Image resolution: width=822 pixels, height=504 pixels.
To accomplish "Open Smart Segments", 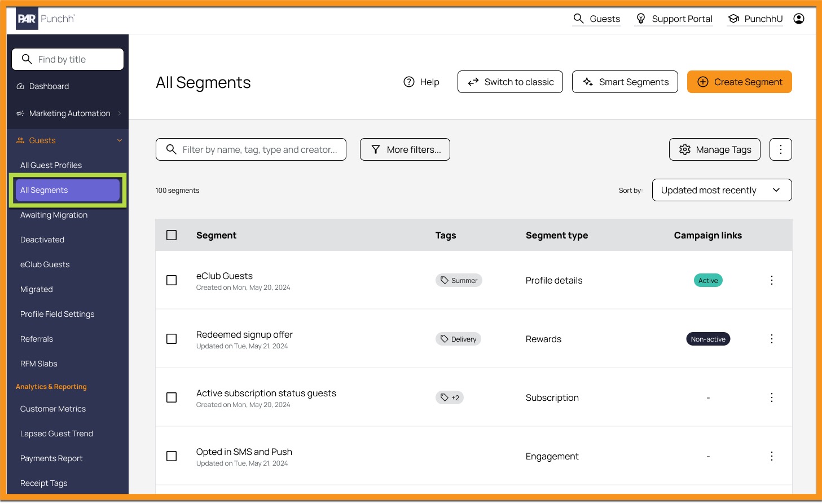I will click(x=625, y=82).
